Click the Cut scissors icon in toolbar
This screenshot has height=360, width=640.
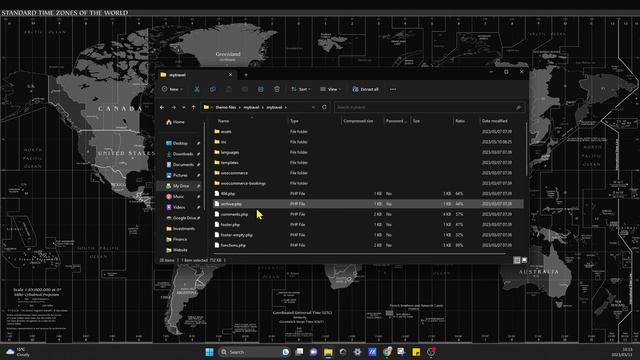point(197,89)
